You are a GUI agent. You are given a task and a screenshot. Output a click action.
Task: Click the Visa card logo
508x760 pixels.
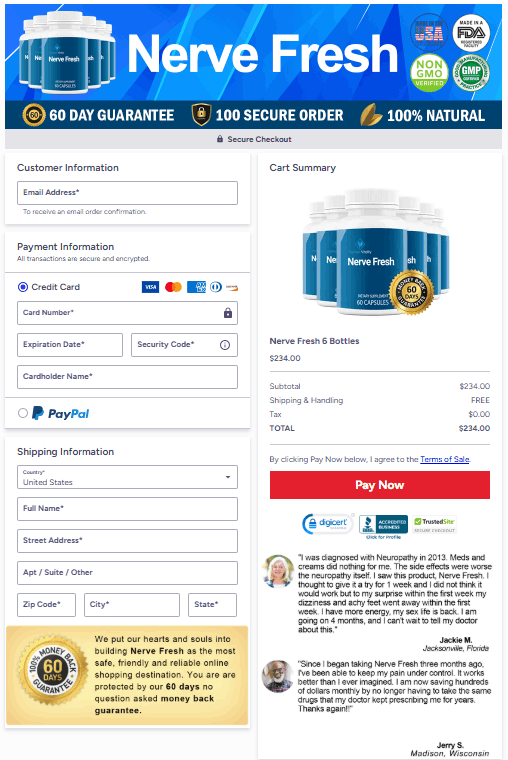[150, 287]
